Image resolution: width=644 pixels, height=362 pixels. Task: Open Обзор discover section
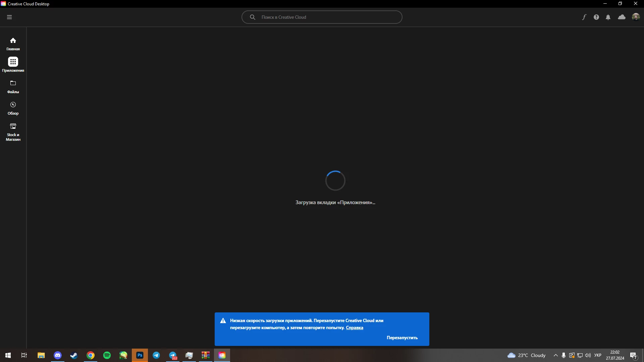[x=13, y=108]
